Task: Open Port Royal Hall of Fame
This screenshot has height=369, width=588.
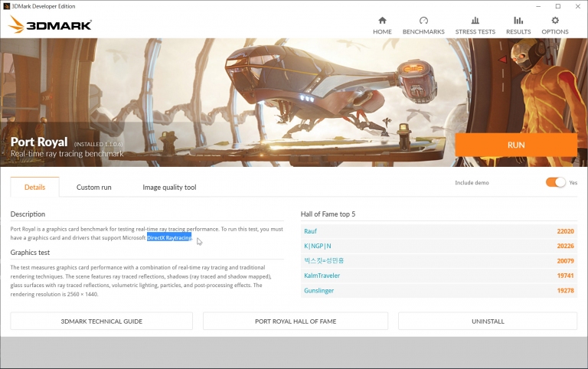Action: pos(296,322)
